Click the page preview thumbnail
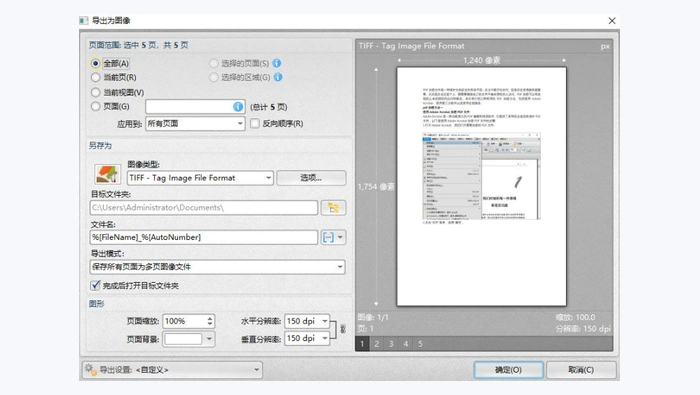 tap(482, 187)
